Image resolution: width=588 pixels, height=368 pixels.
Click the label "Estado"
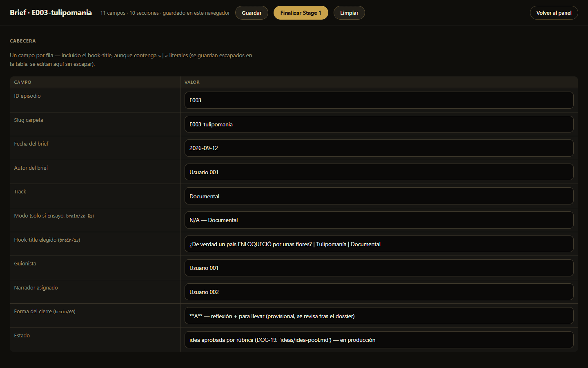(x=22, y=336)
